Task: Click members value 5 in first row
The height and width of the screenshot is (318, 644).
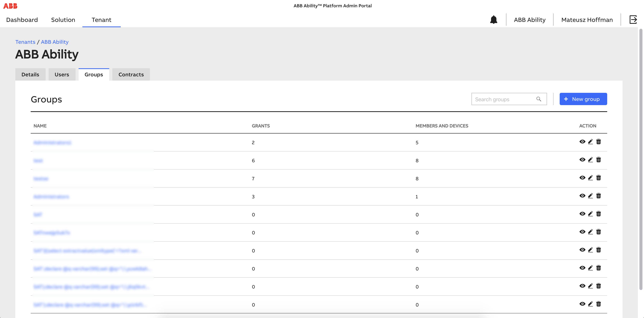Action: [x=417, y=143]
